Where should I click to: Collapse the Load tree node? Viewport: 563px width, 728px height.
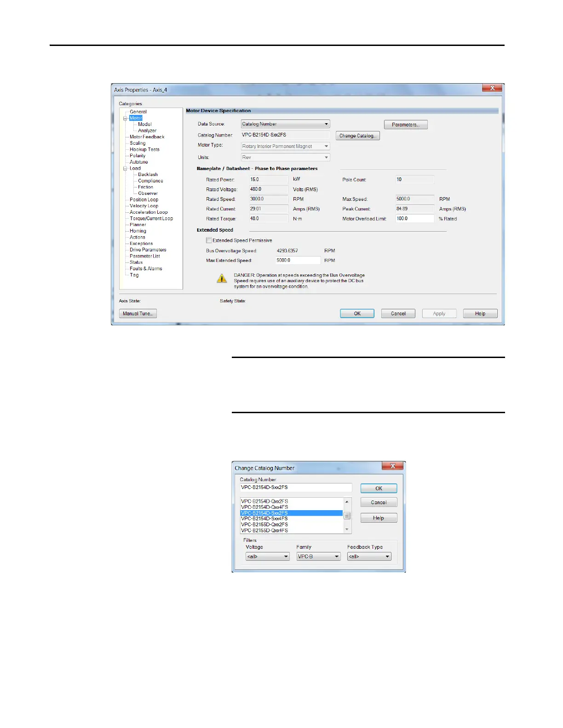125,168
